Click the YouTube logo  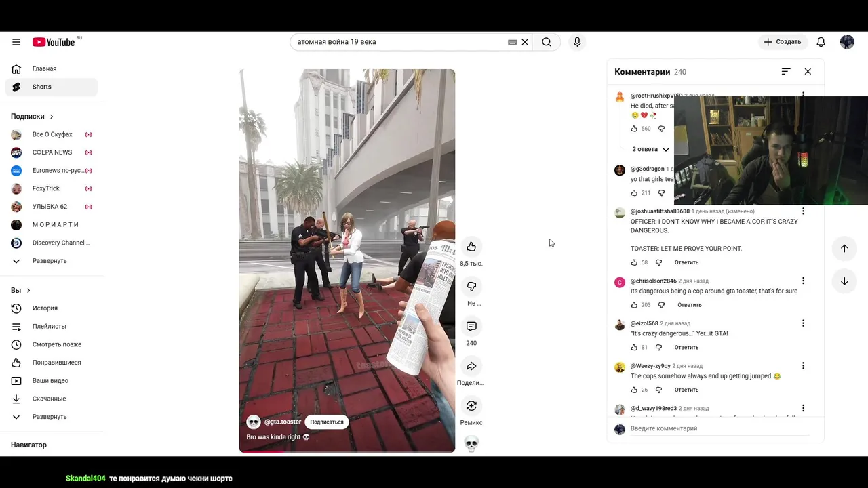(54, 42)
